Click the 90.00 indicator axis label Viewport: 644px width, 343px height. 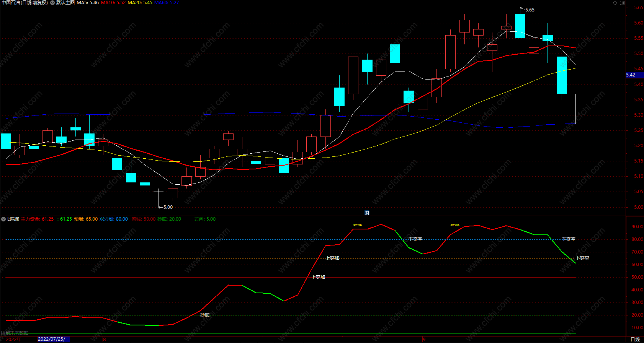click(x=637, y=227)
